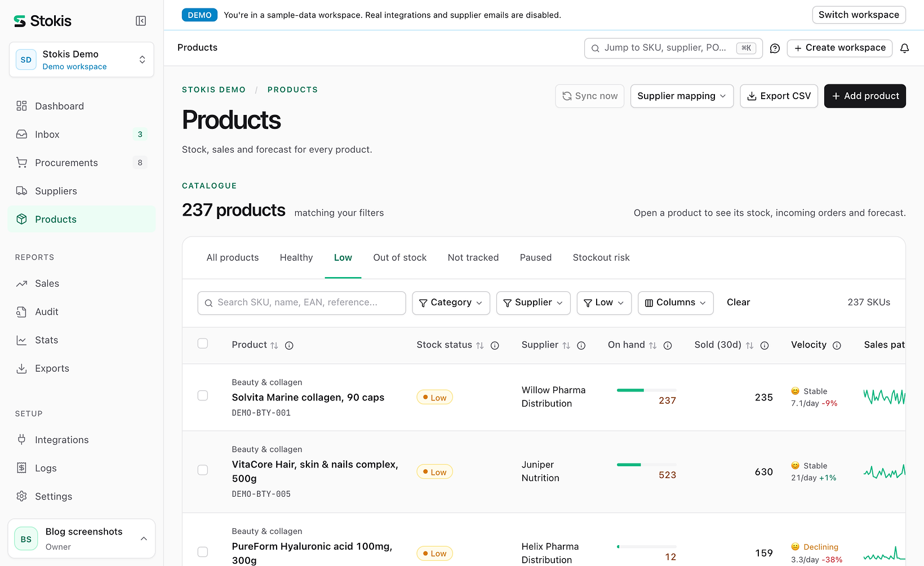
Task: Click the Stats chart icon
Action: point(21,340)
